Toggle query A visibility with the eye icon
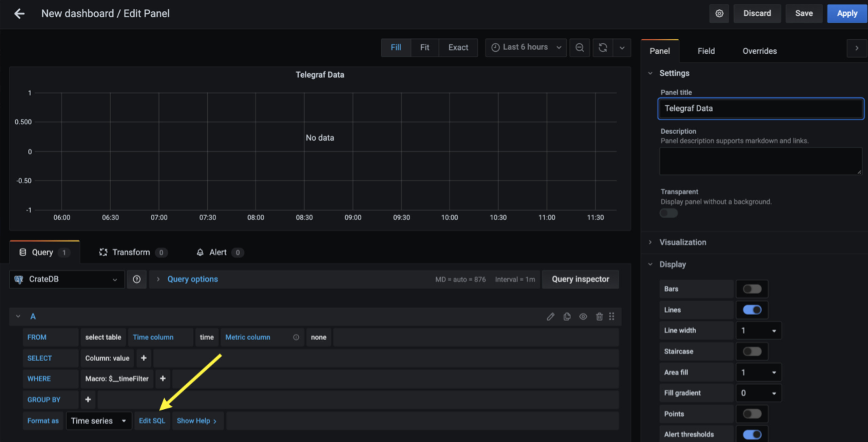Screen dimensions: 868x442 tap(583, 317)
